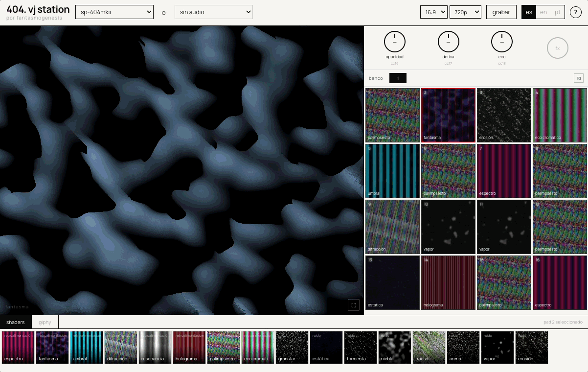The height and width of the screenshot is (372, 588).
Task: Click the opacidad knob
Action: click(394, 42)
